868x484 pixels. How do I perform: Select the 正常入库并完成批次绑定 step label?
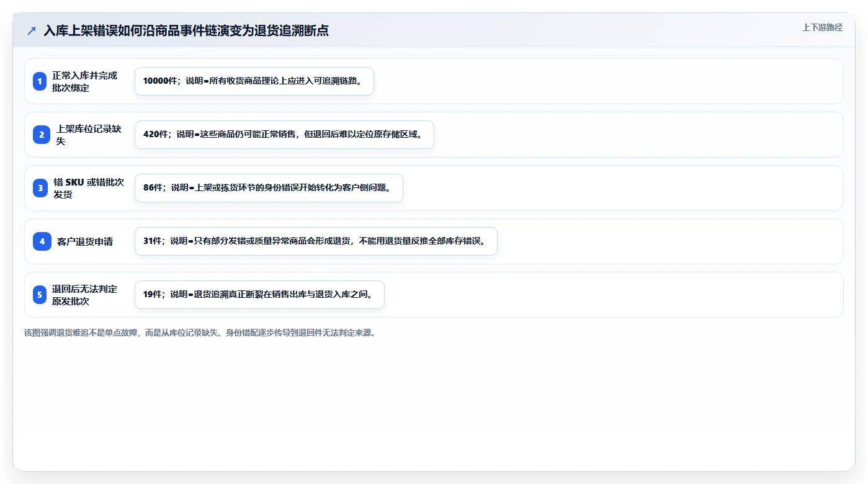(x=84, y=81)
